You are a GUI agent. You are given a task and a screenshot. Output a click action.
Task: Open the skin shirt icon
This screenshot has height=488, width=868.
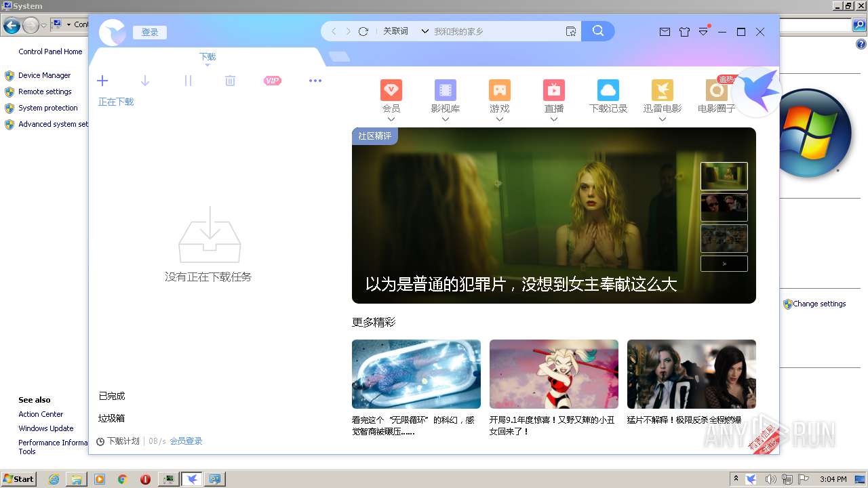point(684,32)
